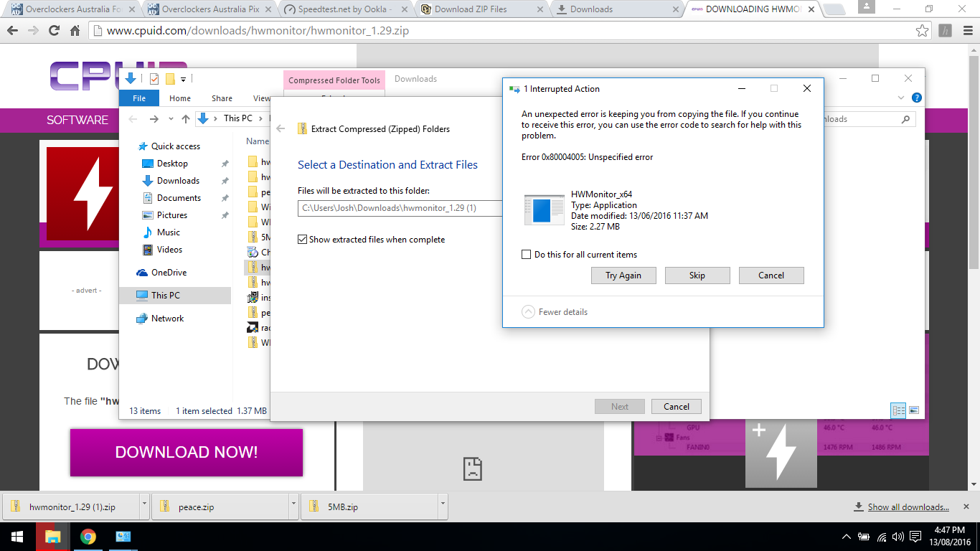Open the Share ribbon tab
Screen dimensions: 980x551
(x=222, y=98)
